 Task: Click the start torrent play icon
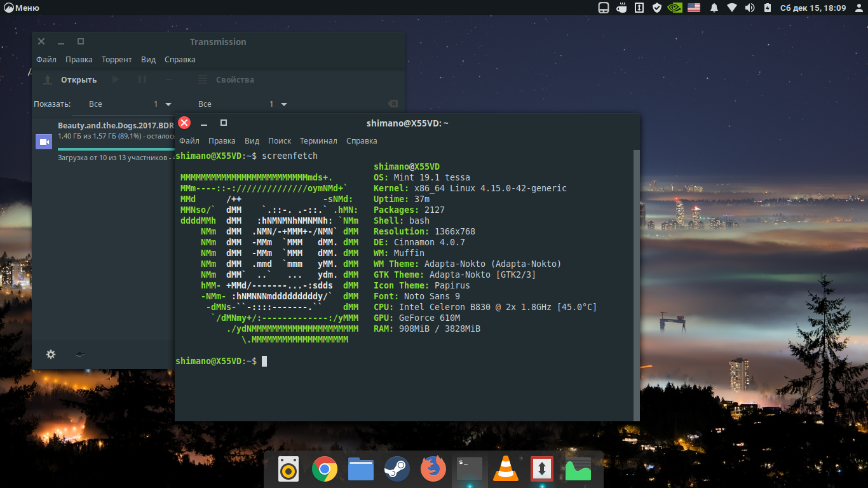coord(116,79)
